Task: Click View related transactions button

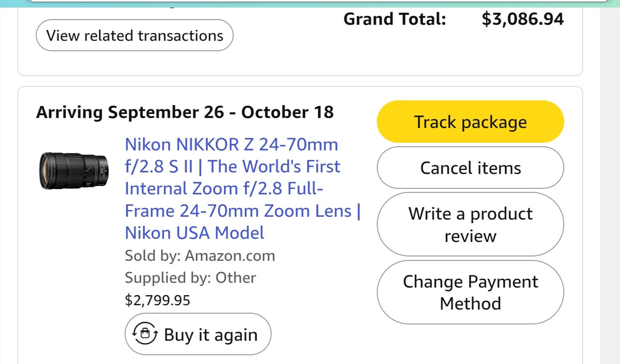Action: (x=135, y=35)
